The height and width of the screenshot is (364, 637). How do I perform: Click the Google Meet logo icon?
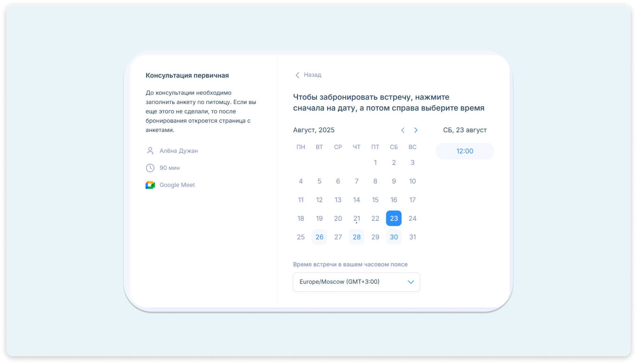(150, 185)
